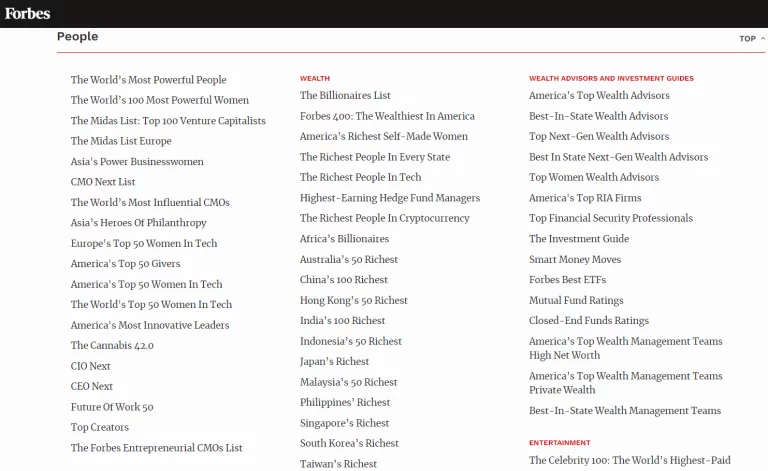This screenshot has width=768, height=471.
Task: Open The Cannabis 42.0 list
Action: click(x=112, y=346)
